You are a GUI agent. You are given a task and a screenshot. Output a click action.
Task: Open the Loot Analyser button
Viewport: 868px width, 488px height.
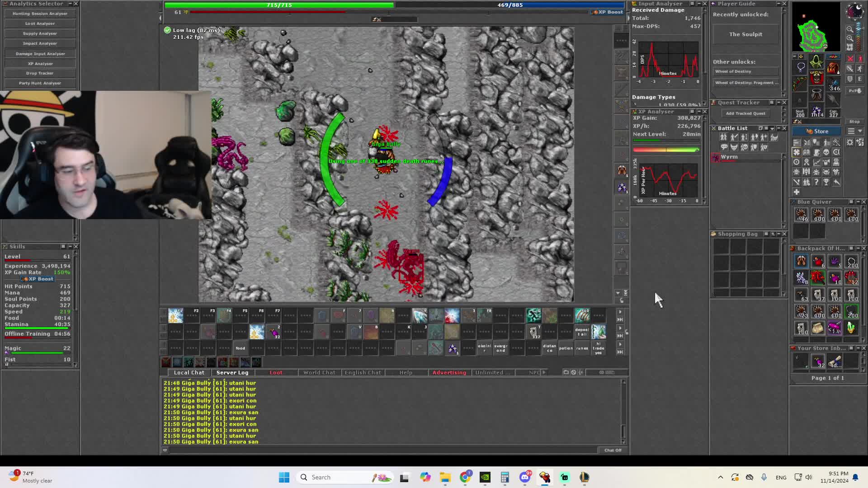coord(40,23)
